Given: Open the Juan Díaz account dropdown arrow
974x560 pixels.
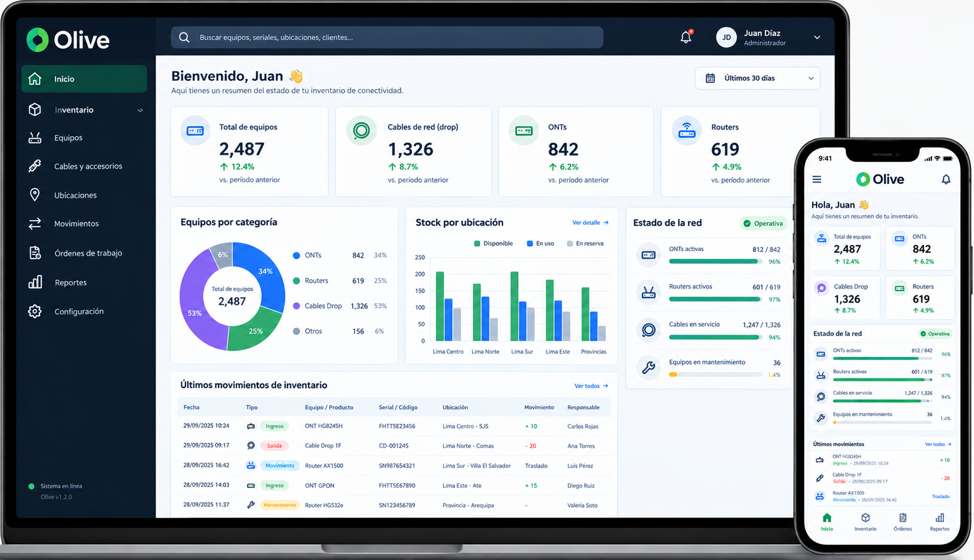Looking at the screenshot, I should click(x=817, y=38).
